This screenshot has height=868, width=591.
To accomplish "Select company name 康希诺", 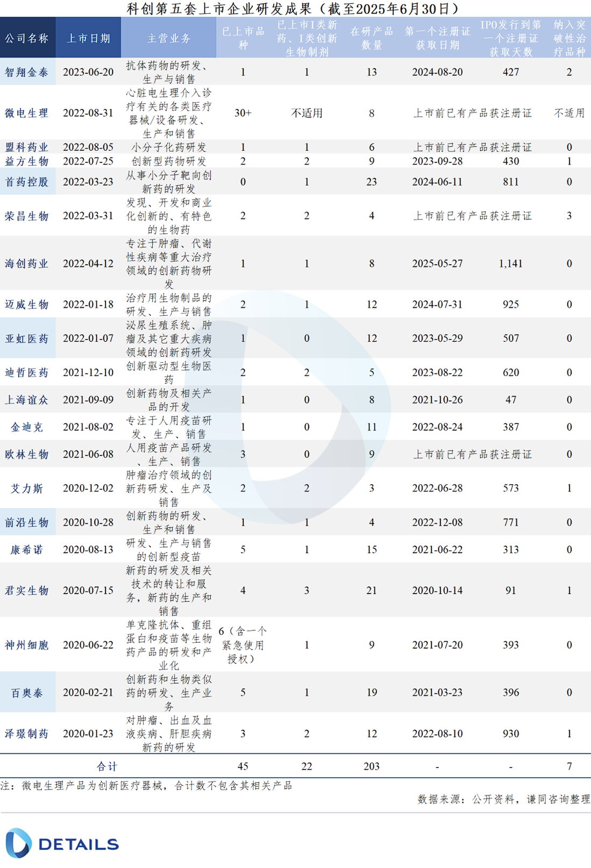I will coord(27,550).
